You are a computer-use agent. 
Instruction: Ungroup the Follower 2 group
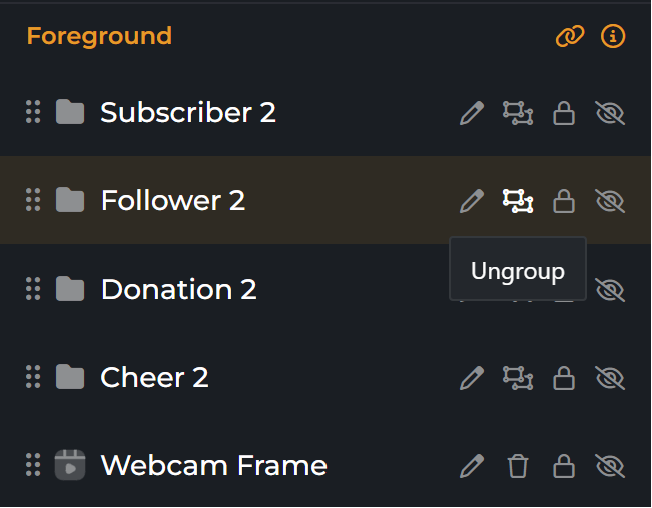[x=517, y=201]
